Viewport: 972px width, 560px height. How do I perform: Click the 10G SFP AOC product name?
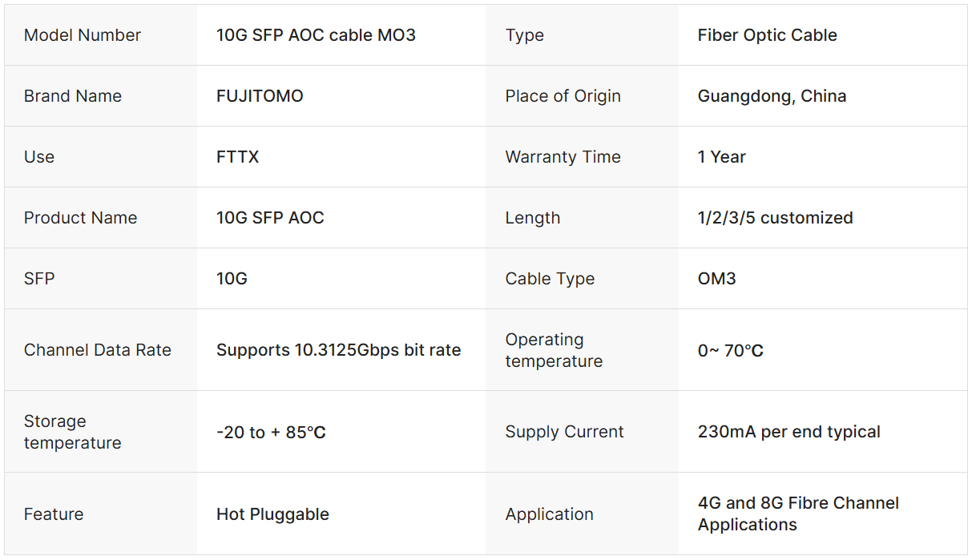(270, 218)
